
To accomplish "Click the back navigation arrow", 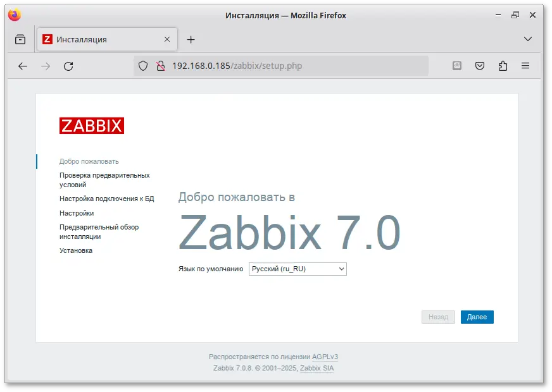I will point(23,65).
